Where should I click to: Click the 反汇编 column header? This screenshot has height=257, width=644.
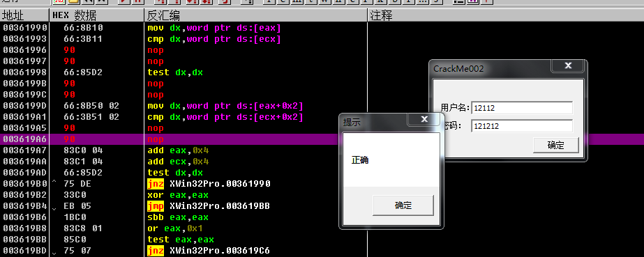(255, 16)
